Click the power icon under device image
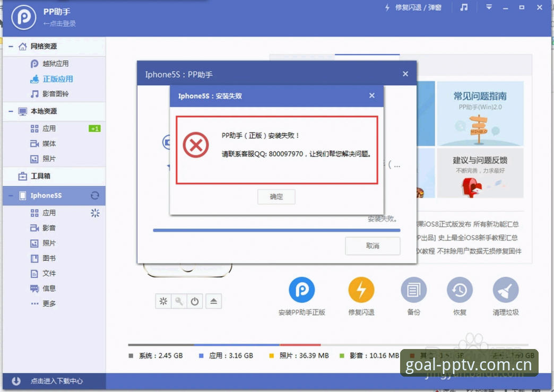Image resolution: width=554 pixels, height=392 pixels. click(195, 301)
